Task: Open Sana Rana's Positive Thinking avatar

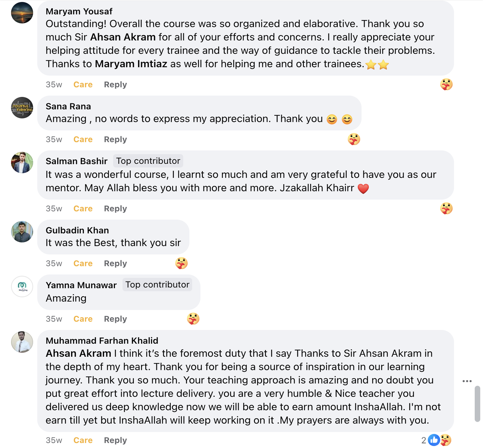Action: pos(22,108)
